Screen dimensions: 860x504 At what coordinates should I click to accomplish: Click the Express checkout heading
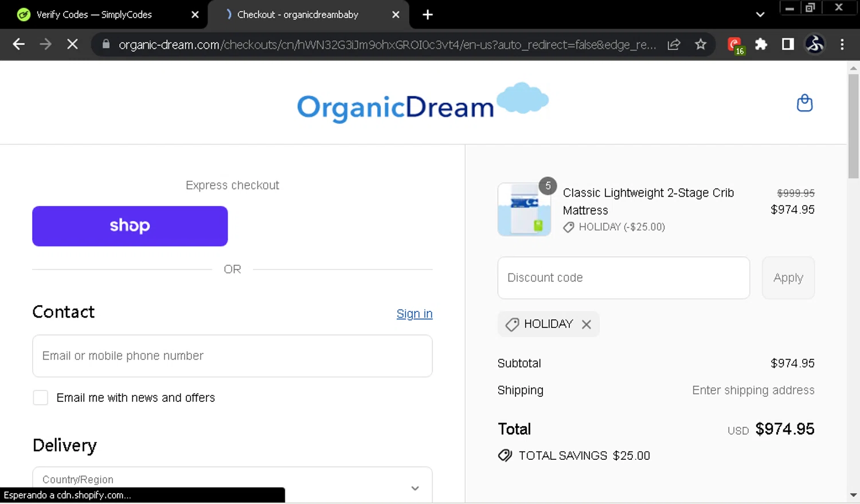tap(232, 185)
